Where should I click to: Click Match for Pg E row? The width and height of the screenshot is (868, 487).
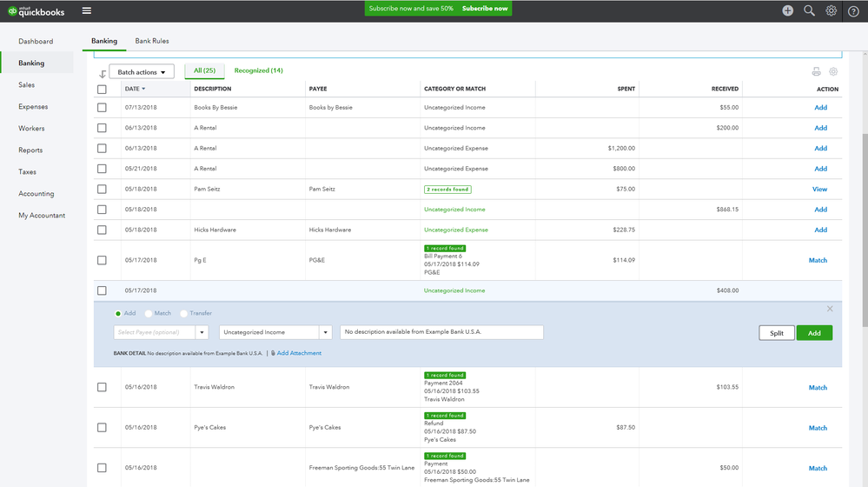click(818, 260)
